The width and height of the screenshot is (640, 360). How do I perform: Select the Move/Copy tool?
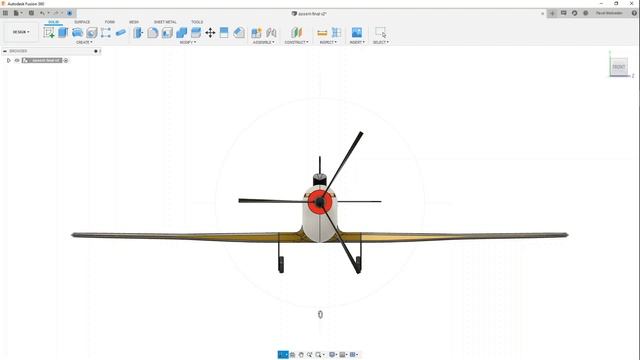click(210, 32)
